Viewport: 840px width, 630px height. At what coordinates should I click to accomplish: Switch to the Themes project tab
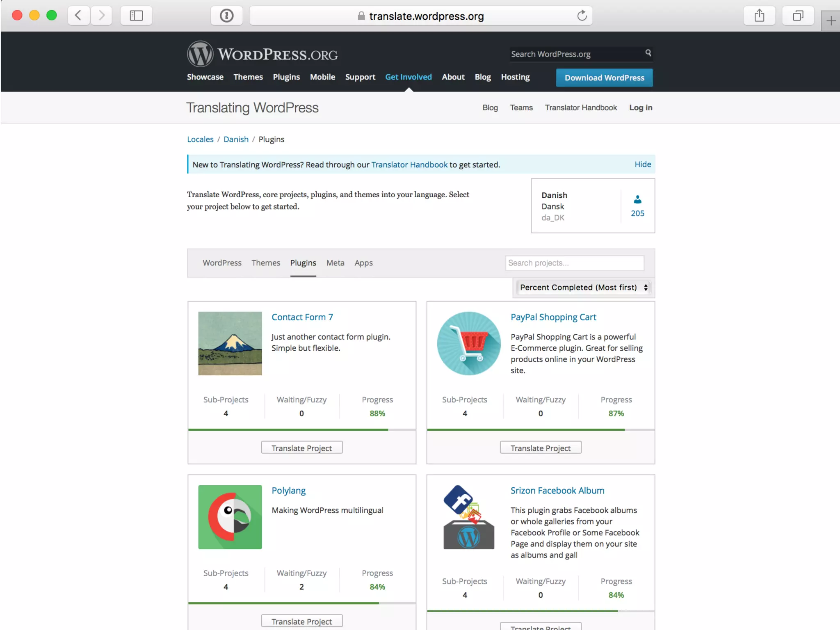point(266,263)
